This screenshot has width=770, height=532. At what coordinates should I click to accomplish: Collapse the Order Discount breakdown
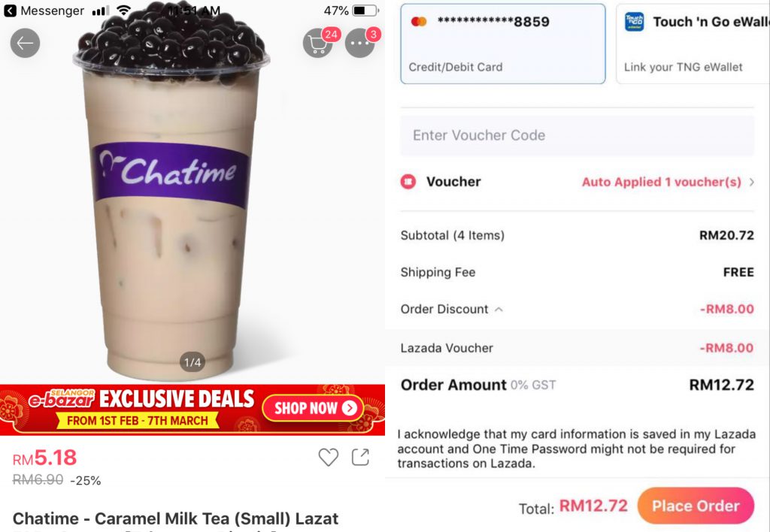tap(499, 309)
